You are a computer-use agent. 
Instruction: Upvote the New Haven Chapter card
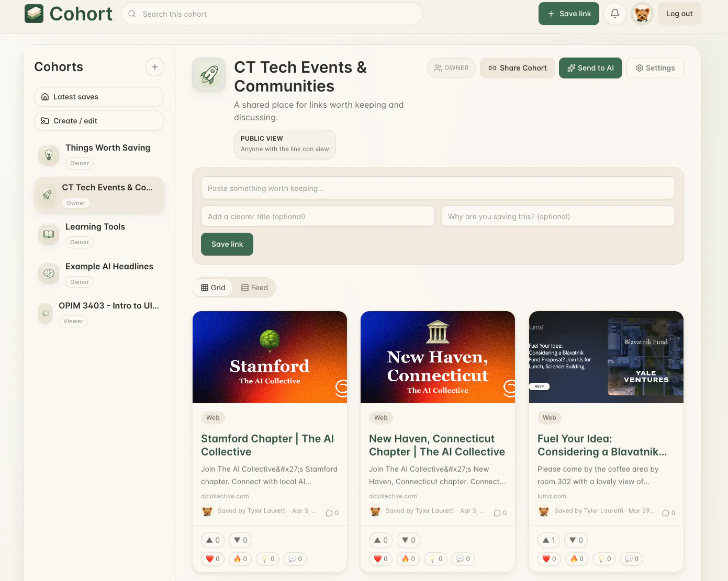pyautogui.click(x=381, y=540)
